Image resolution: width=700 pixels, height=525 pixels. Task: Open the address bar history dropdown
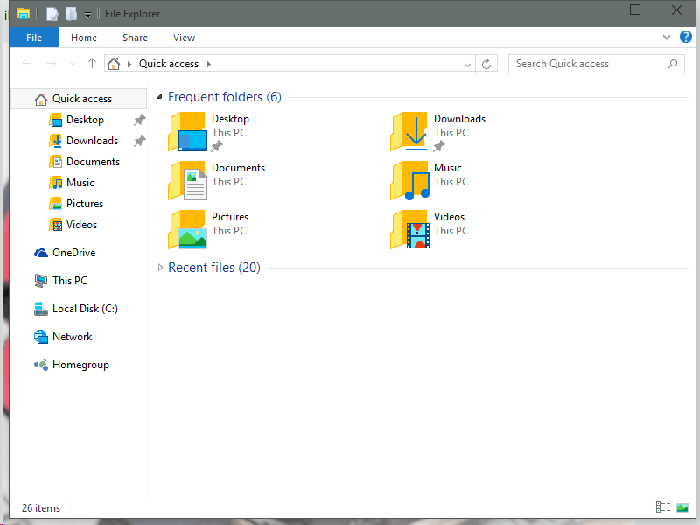click(x=468, y=64)
